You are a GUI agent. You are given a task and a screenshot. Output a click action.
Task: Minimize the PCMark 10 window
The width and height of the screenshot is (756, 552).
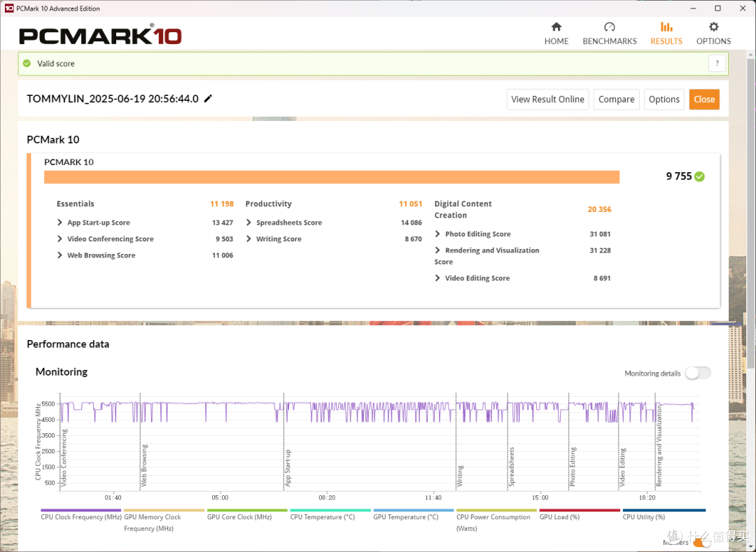(x=693, y=8)
